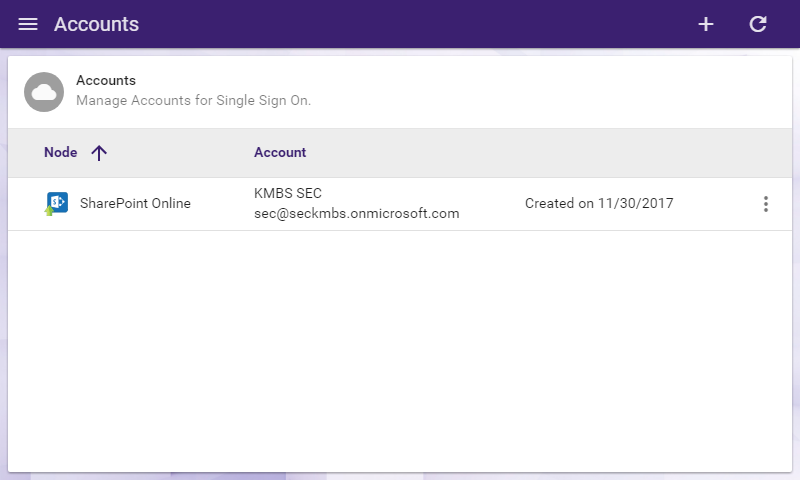Click the KMBS SEC account name

click(288, 193)
